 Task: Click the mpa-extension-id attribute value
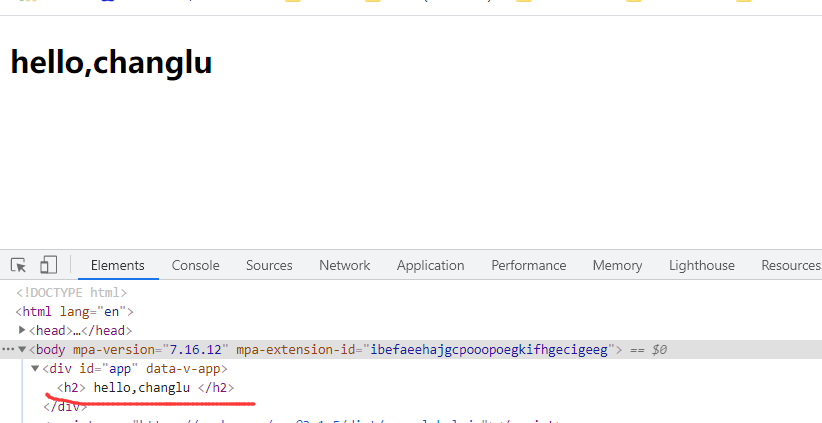point(489,349)
